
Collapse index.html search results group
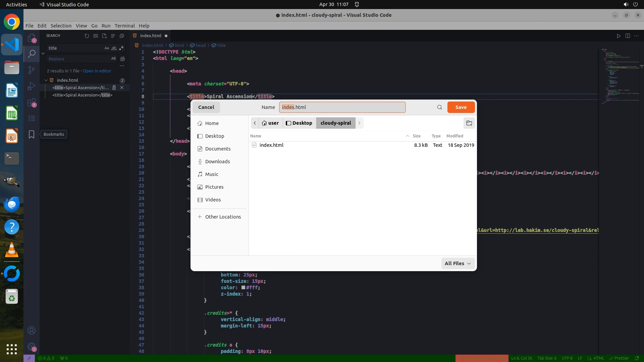(x=46, y=80)
